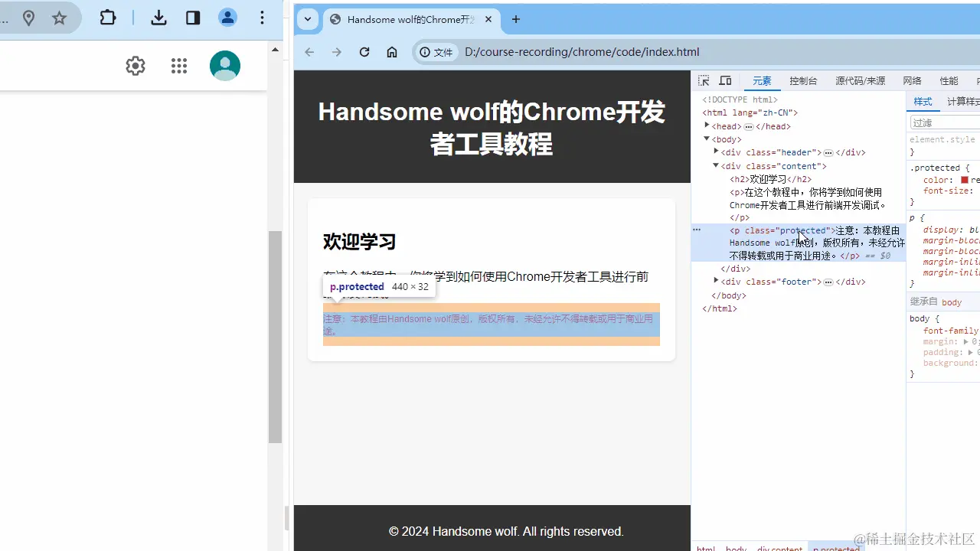Viewport: 980px width, 551px height.
Task: Toggle the side panel icon in the left window
Action: [x=193, y=18]
